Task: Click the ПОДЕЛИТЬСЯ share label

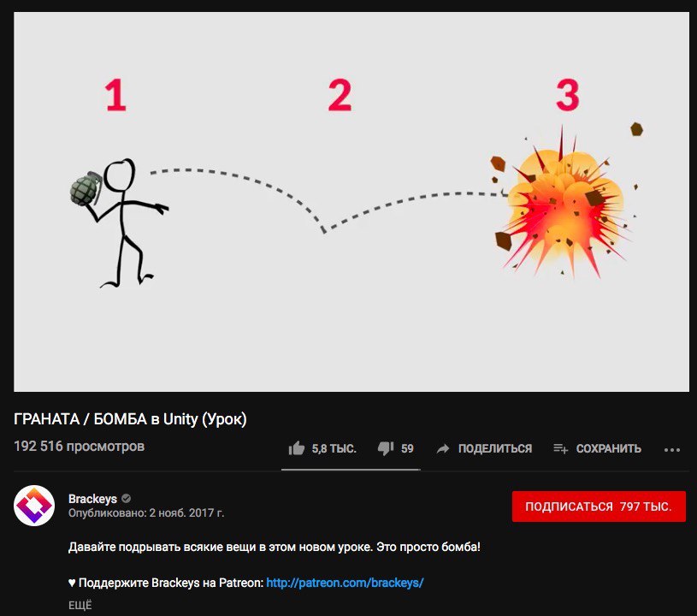Action: (x=495, y=448)
